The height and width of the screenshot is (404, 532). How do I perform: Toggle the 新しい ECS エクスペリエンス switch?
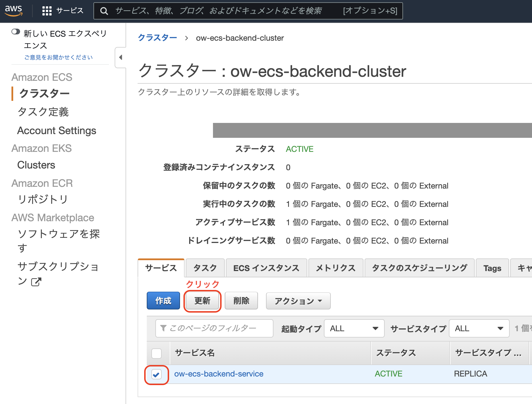pos(16,32)
